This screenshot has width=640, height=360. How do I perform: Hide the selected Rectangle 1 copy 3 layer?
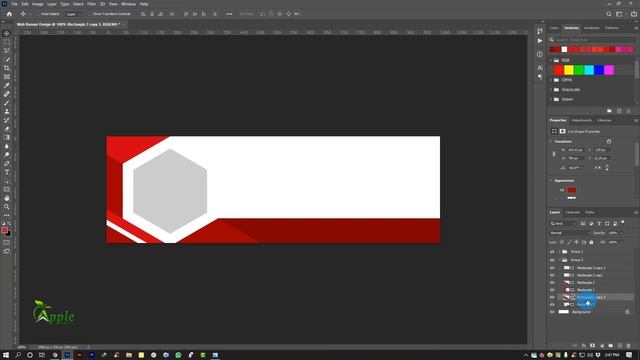552,297
